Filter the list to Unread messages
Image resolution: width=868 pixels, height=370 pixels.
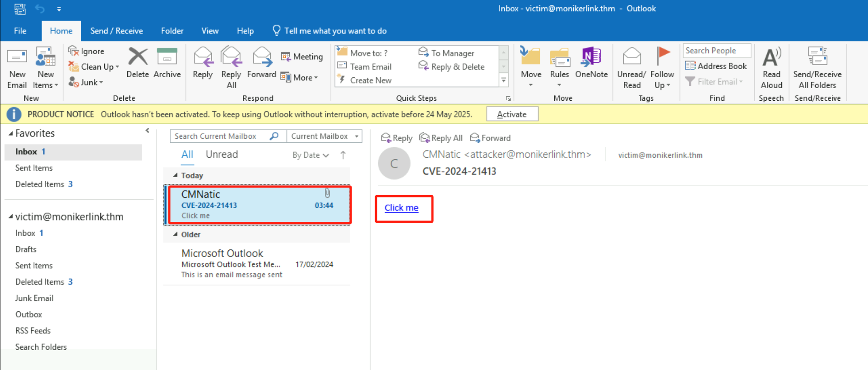(222, 155)
